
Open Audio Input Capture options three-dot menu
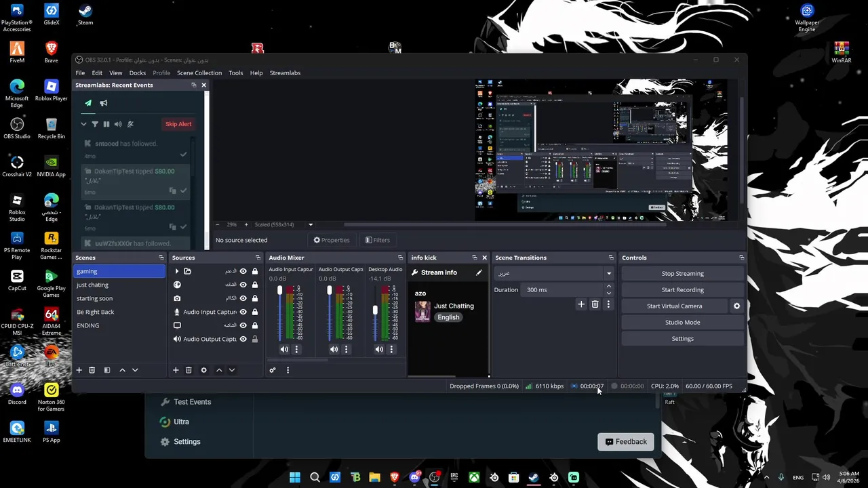point(296,350)
